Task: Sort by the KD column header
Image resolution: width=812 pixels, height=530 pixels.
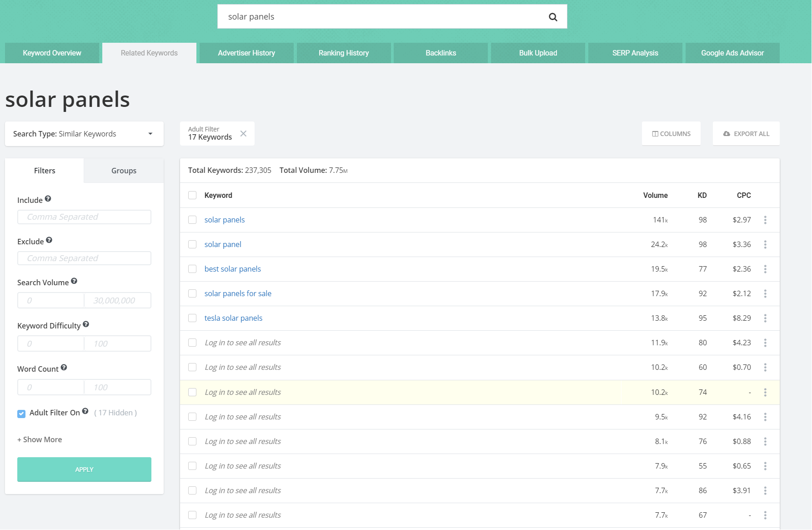Action: 702,195
